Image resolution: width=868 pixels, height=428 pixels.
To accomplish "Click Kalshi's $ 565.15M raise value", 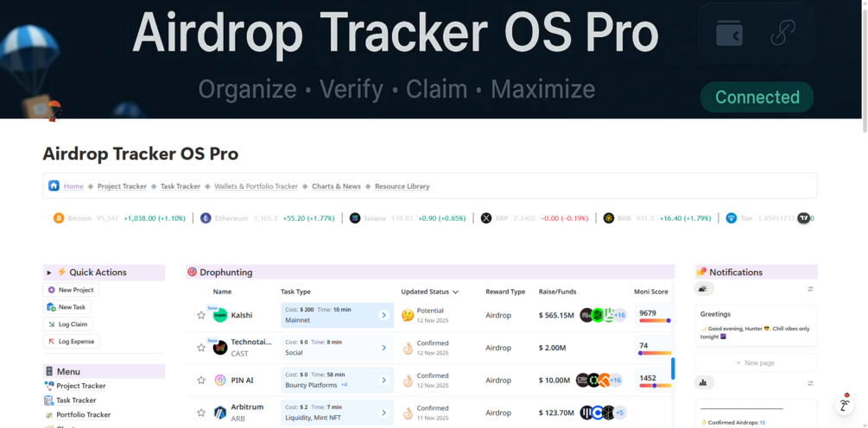I will tap(556, 315).
